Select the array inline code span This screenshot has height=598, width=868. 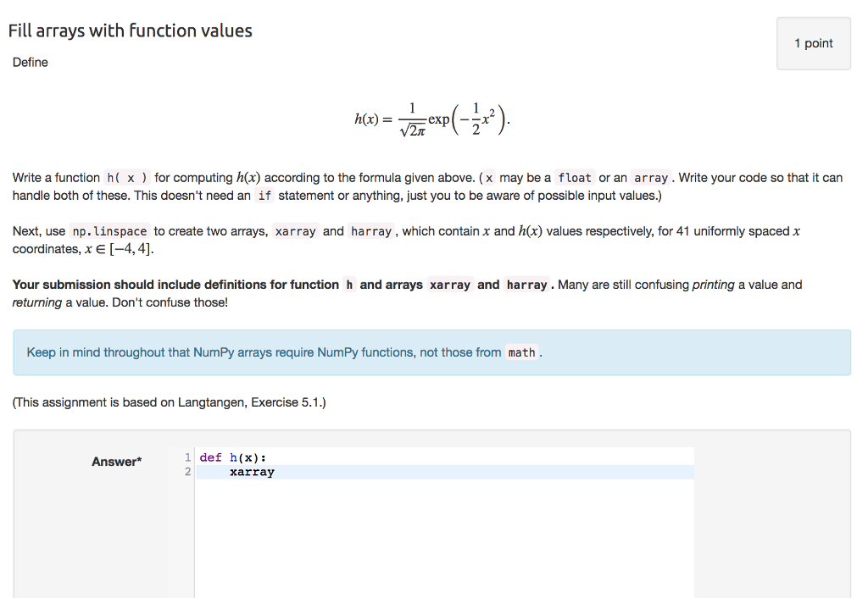click(651, 178)
